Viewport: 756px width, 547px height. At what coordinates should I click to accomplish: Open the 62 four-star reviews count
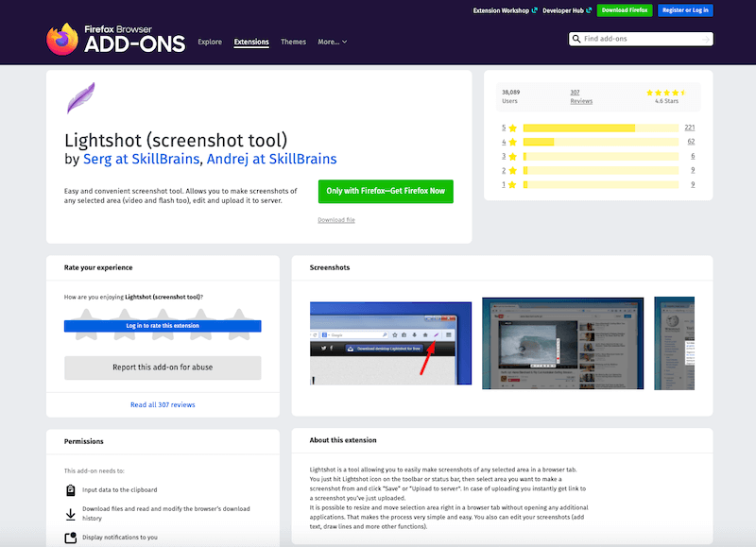(x=691, y=142)
